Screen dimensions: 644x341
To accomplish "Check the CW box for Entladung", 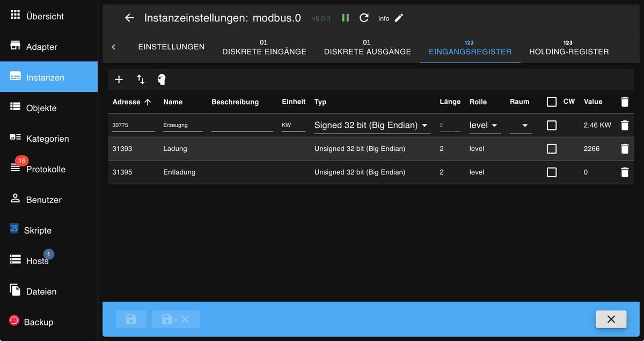I will click(552, 172).
